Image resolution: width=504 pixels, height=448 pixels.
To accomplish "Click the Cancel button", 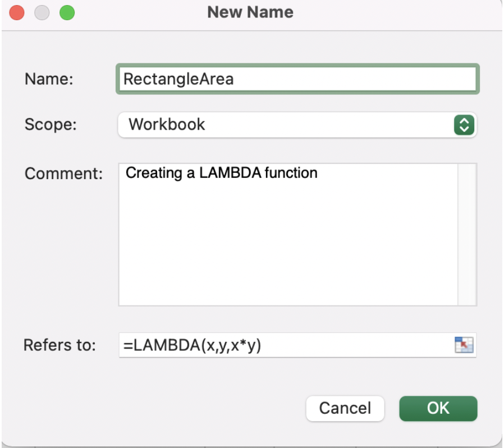I will [x=345, y=408].
